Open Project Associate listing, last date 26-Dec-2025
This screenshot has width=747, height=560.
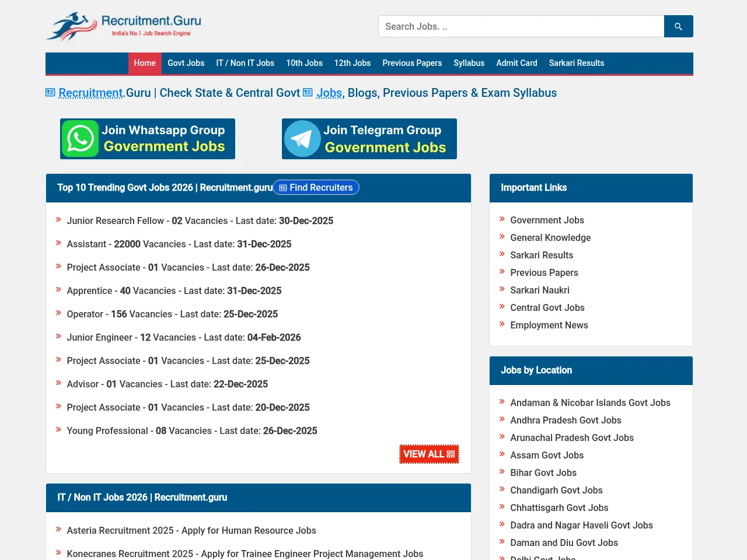click(188, 267)
